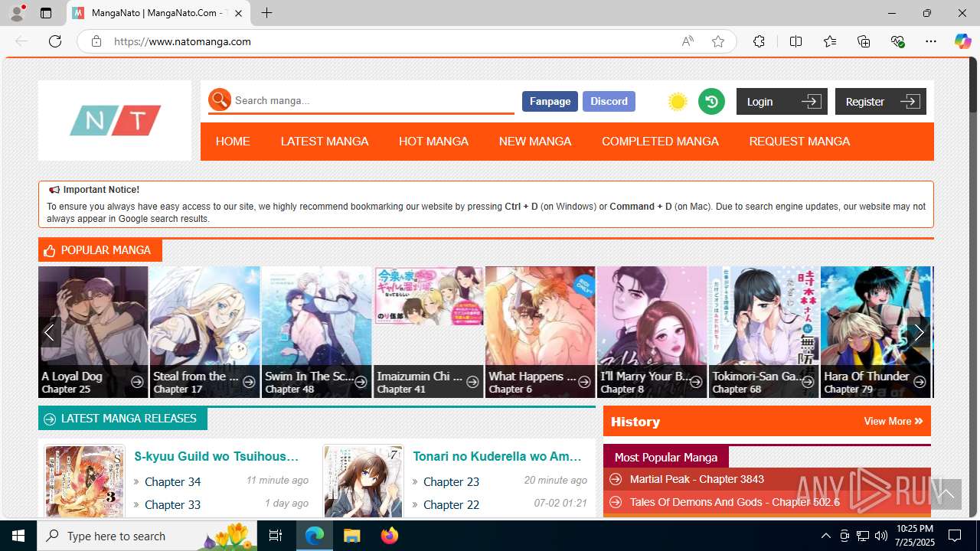
Task: Toggle the sun light-mode icon
Action: (678, 101)
